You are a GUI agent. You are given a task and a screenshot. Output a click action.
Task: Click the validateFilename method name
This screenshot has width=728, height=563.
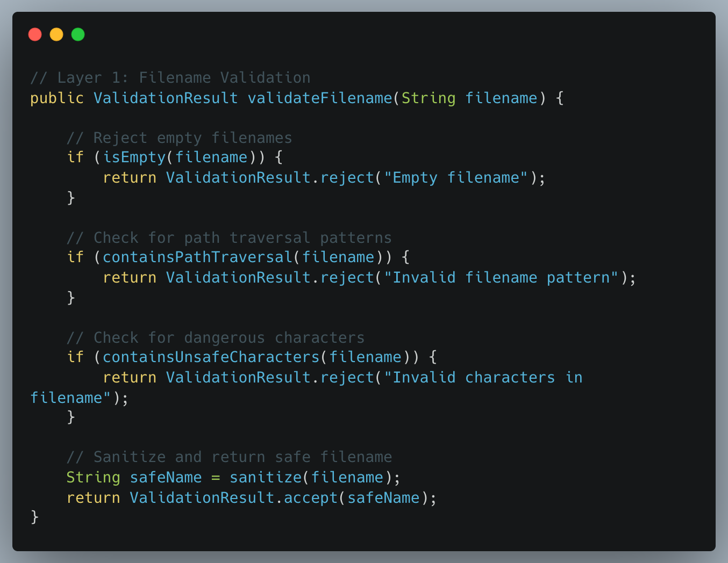pos(320,98)
